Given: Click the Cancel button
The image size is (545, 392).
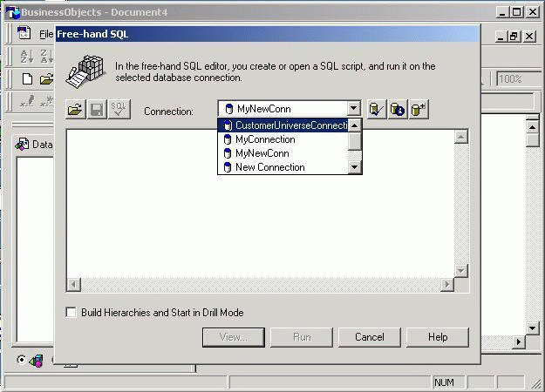Looking at the screenshot, I should [x=370, y=337].
